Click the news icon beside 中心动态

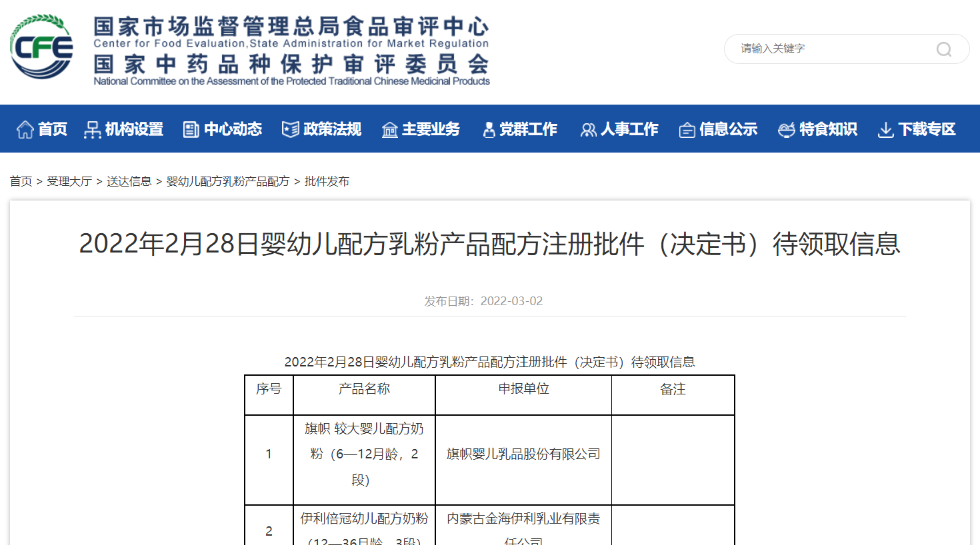pyautogui.click(x=191, y=129)
